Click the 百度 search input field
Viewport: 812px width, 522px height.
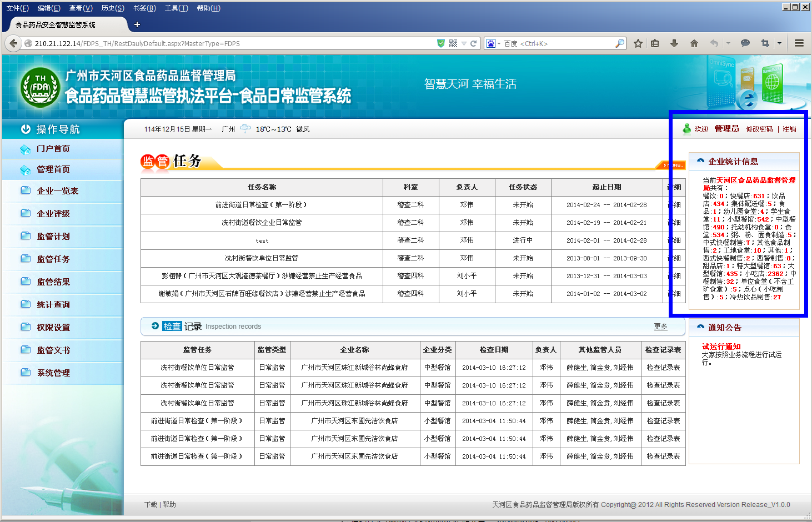pyautogui.click(x=558, y=43)
